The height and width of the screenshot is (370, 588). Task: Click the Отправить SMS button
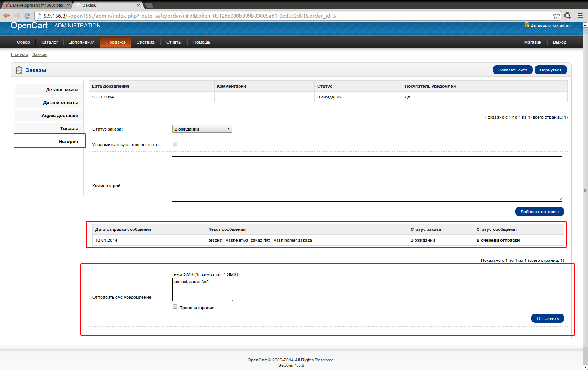[x=547, y=318]
